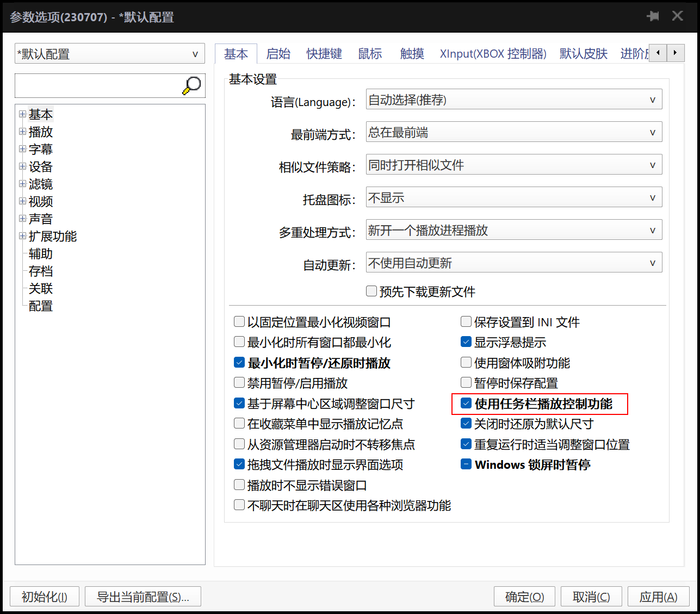Image resolution: width=700 pixels, height=614 pixels.
Task: Switch to the 鼠标 tab
Action: 370,53
